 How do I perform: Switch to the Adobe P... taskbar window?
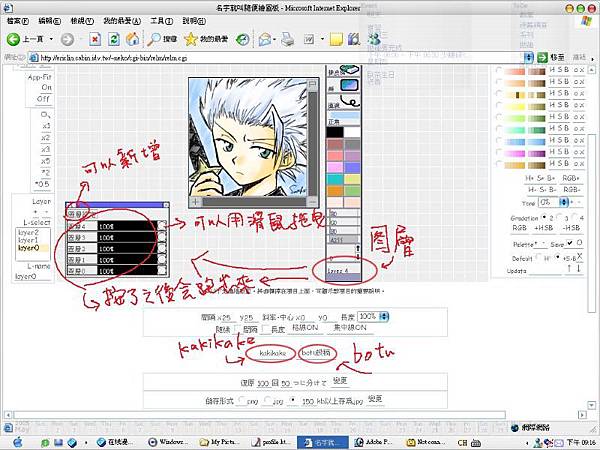373,442
